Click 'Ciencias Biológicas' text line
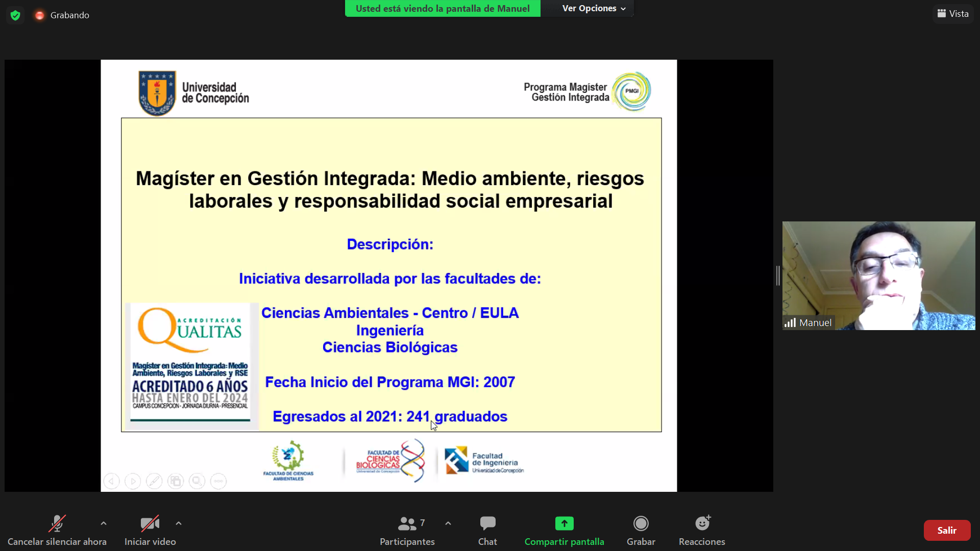 [x=390, y=347]
